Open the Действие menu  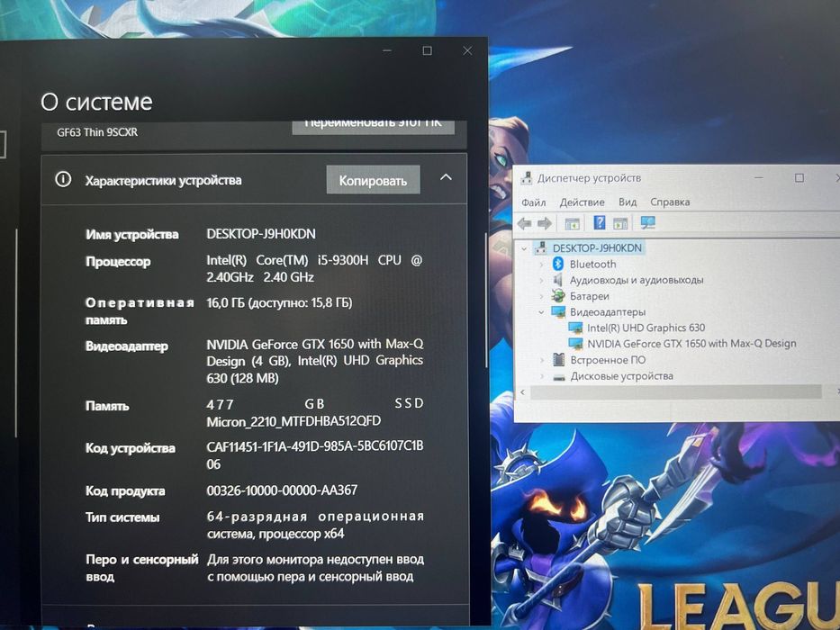coord(582,202)
